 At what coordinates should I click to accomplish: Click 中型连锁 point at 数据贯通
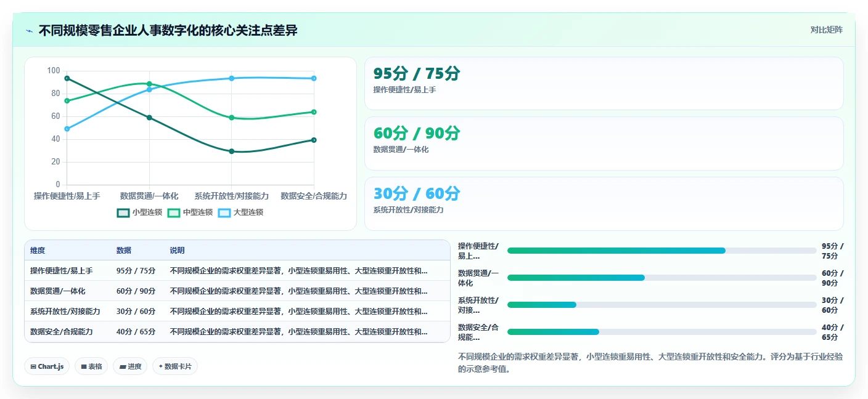click(x=149, y=84)
